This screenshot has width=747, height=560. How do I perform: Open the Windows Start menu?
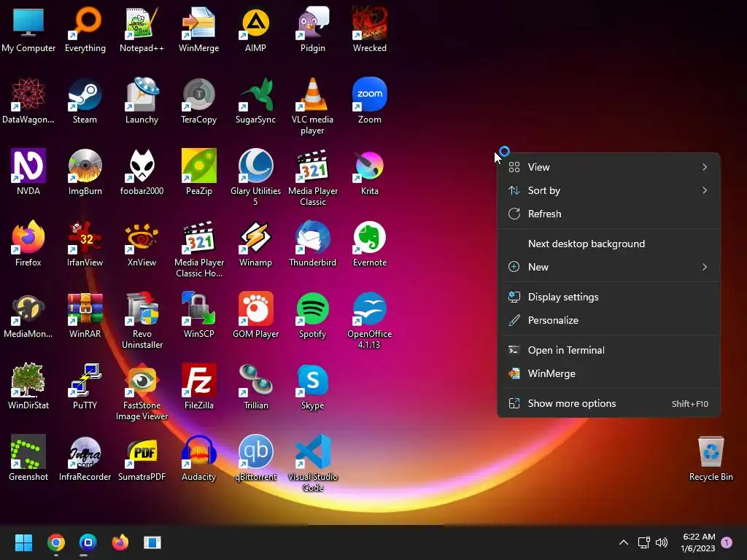click(23, 542)
